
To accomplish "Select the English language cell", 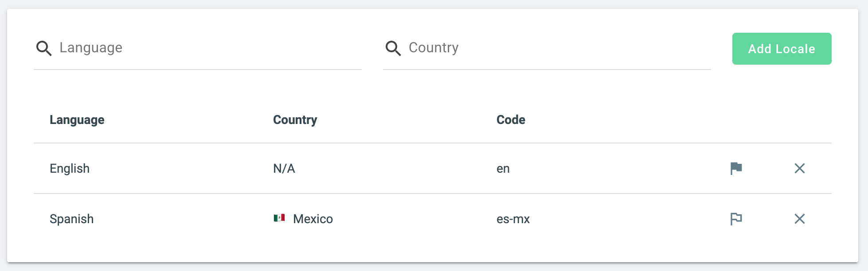I will pos(70,169).
